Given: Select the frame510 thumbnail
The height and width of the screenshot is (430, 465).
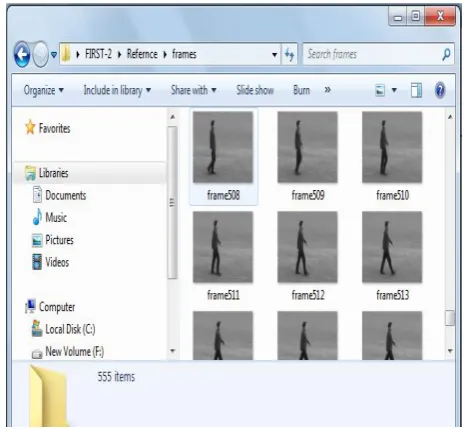Looking at the screenshot, I should point(392,147).
